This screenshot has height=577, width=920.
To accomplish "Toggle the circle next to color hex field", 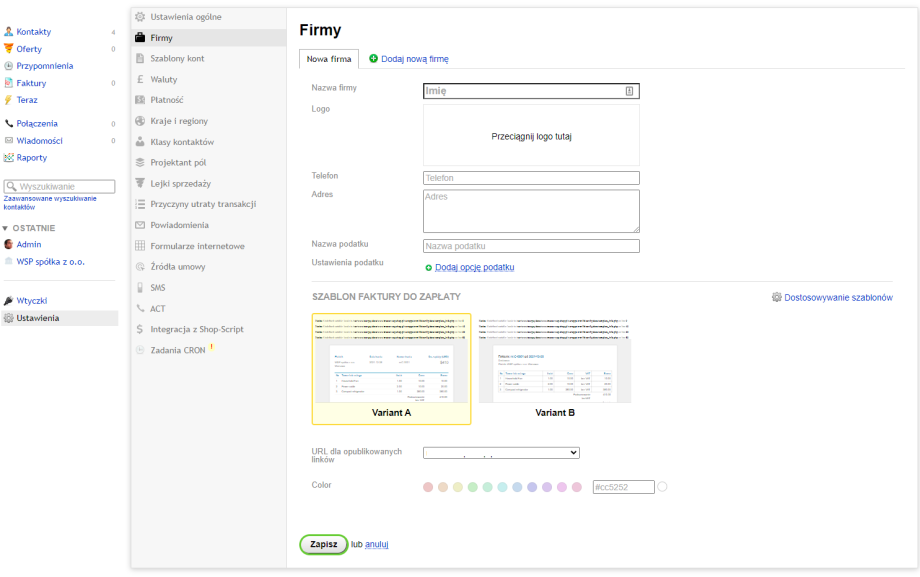I will [662, 487].
